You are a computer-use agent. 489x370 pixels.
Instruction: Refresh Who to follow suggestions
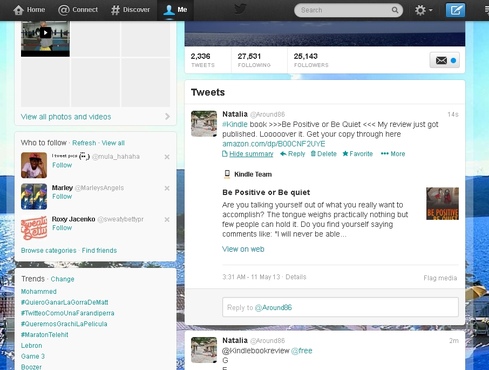pyautogui.click(x=84, y=143)
